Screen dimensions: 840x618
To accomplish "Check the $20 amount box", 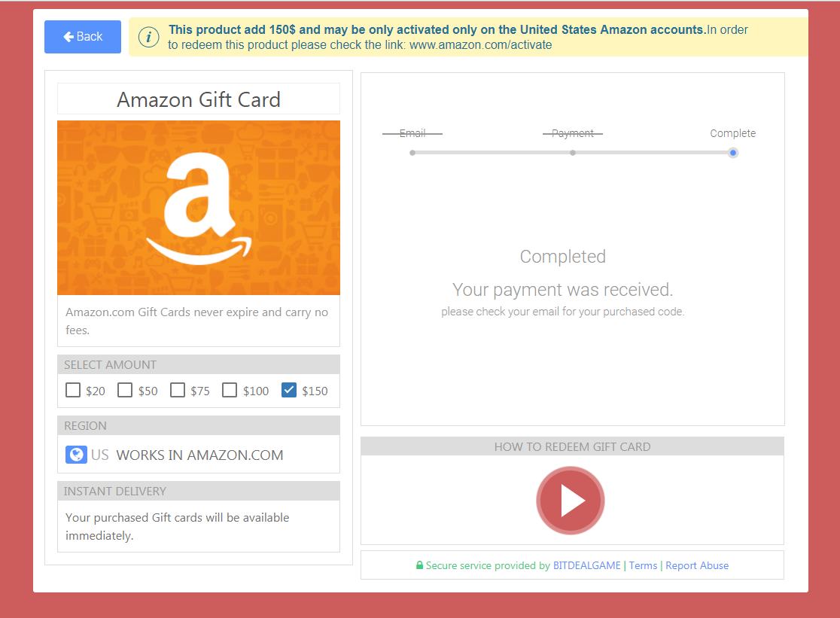I will coord(73,390).
